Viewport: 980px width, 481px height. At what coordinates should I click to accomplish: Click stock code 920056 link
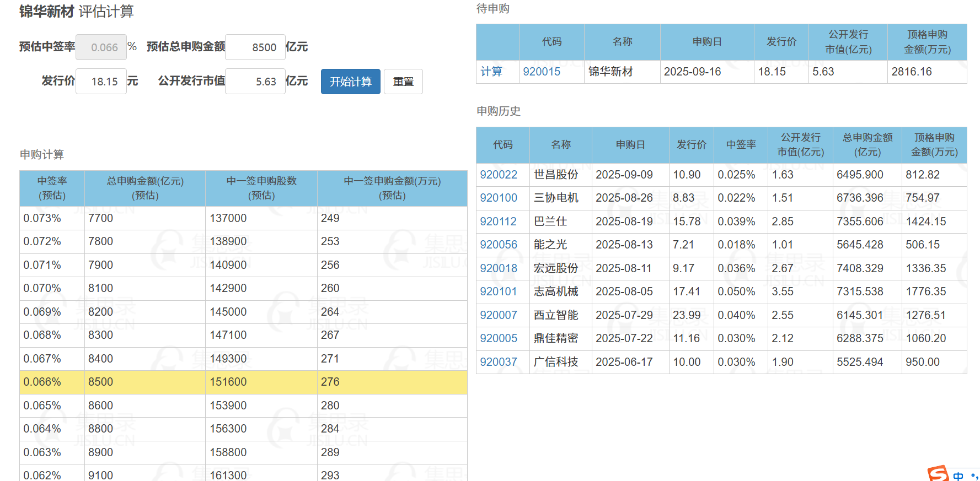[x=499, y=245]
